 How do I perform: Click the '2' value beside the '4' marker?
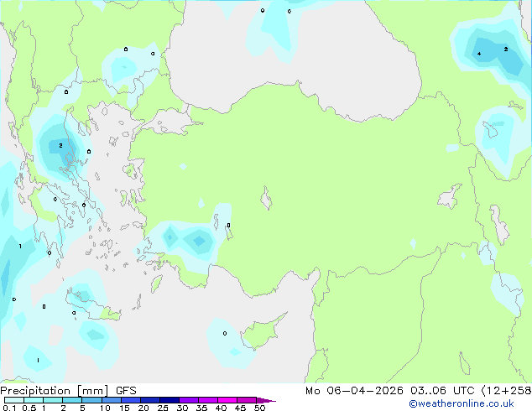[506, 49]
